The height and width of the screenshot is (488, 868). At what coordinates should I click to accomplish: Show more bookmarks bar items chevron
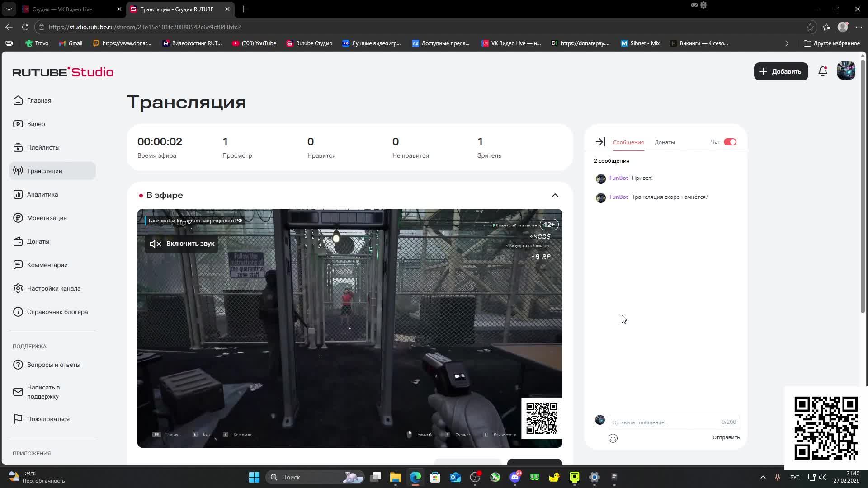(x=786, y=43)
